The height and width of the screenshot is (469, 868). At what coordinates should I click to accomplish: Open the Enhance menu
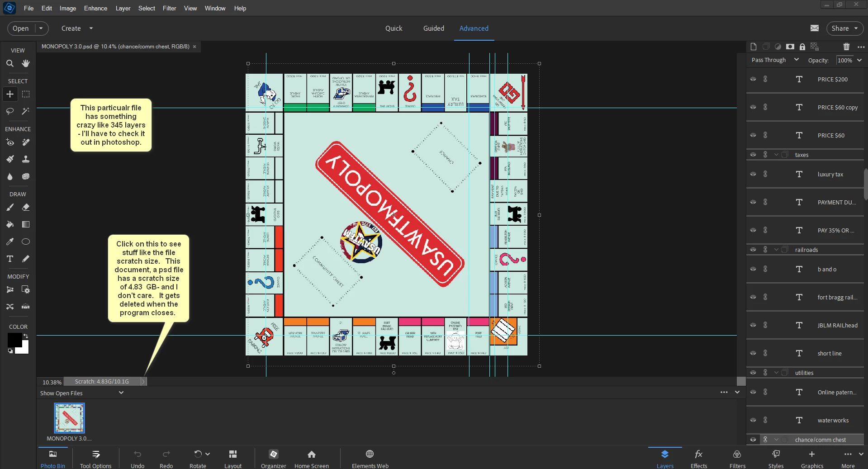(95, 8)
